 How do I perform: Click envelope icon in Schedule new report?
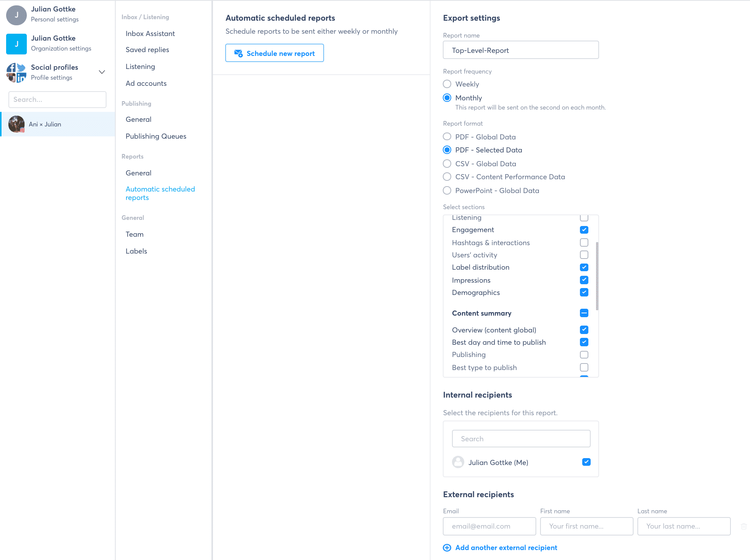(x=238, y=53)
